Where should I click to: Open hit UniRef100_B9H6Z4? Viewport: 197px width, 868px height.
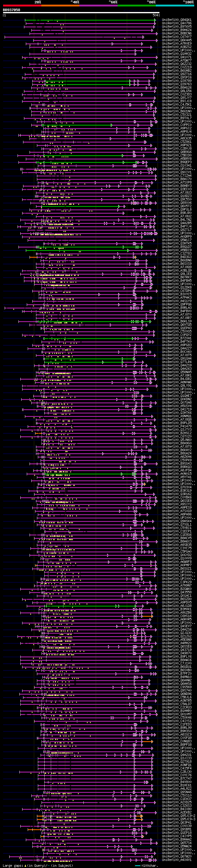click(x=176, y=30)
